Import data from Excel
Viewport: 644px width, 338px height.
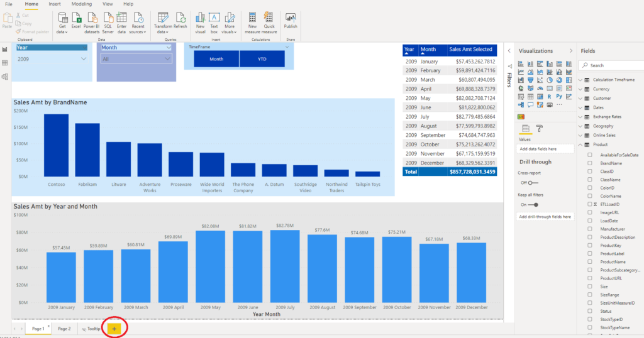76,21
